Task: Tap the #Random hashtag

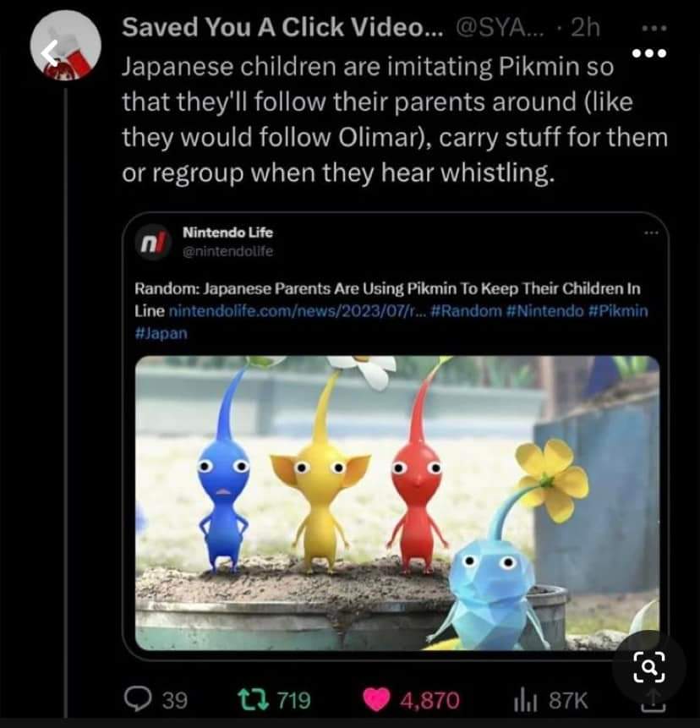Action: click(467, 310)
